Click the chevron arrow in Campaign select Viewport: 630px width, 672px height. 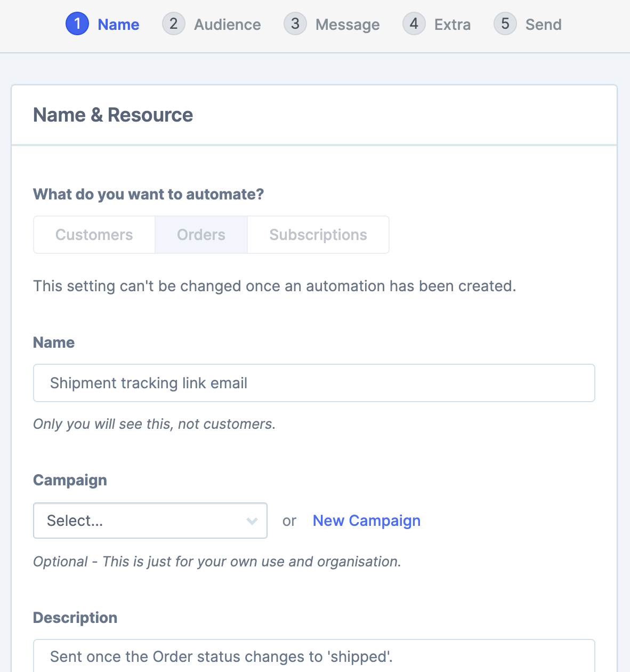252,521
